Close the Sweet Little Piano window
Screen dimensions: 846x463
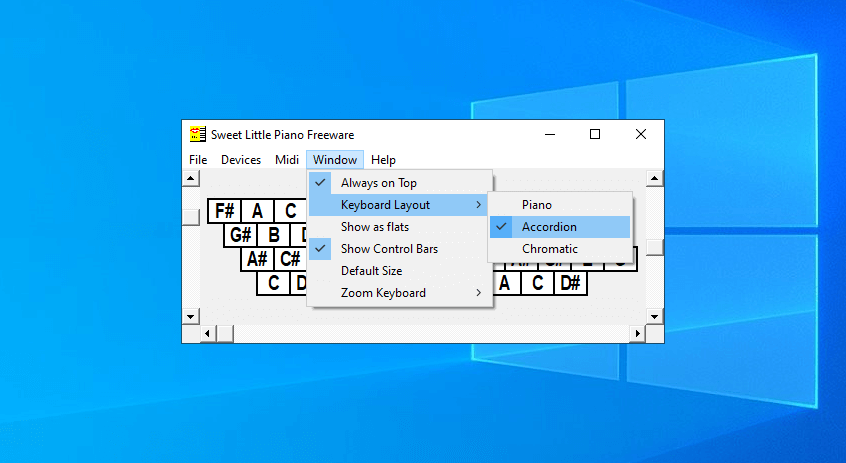(640, 134)
